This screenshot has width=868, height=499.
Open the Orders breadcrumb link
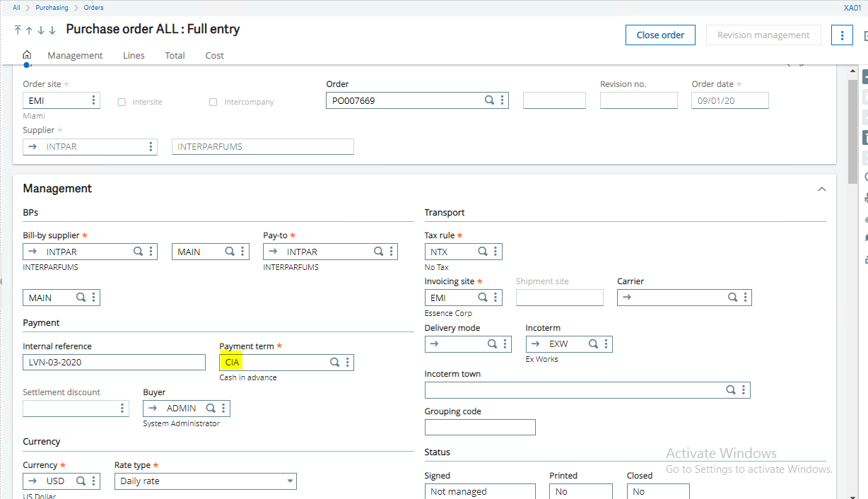click(93, 7)
